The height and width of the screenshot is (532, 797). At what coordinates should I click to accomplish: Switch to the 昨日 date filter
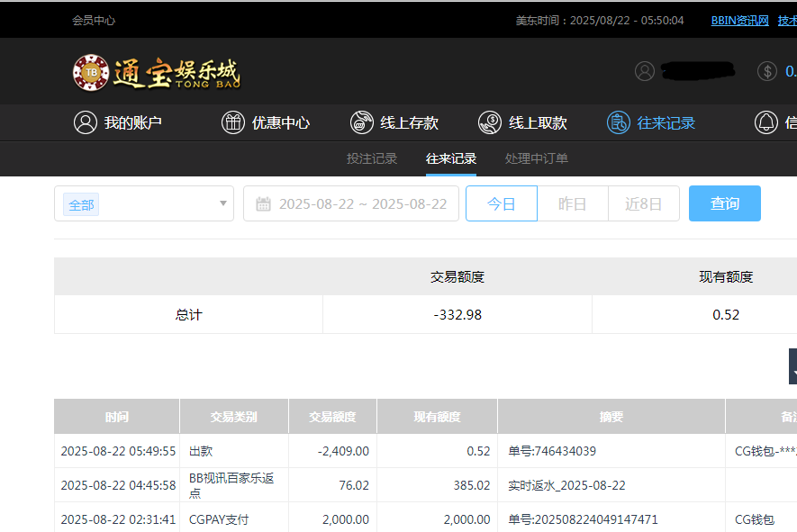pyautogui.click(x=572, y=203)
